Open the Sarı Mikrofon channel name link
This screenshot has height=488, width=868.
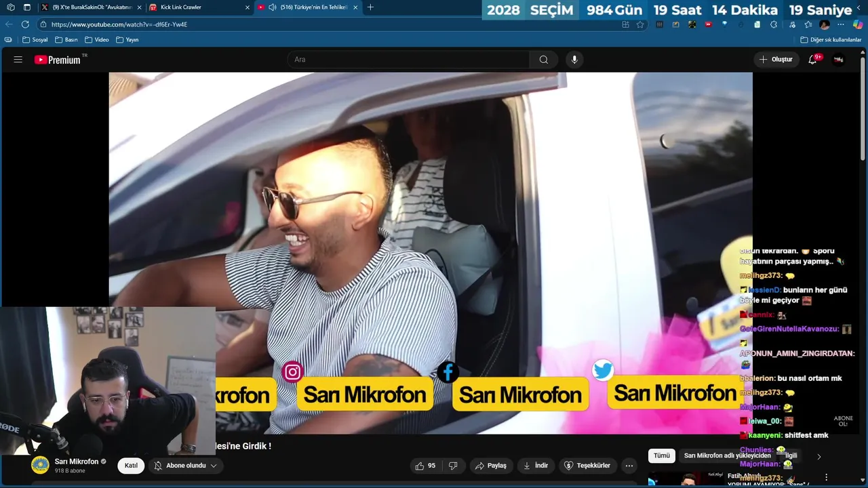pos(77,462)
